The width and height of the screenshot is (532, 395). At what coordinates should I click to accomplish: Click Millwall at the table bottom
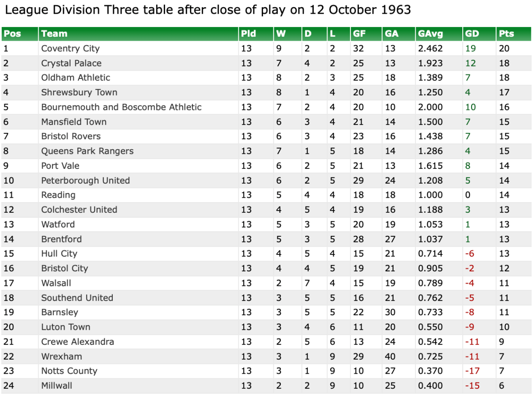coord(56,385)
